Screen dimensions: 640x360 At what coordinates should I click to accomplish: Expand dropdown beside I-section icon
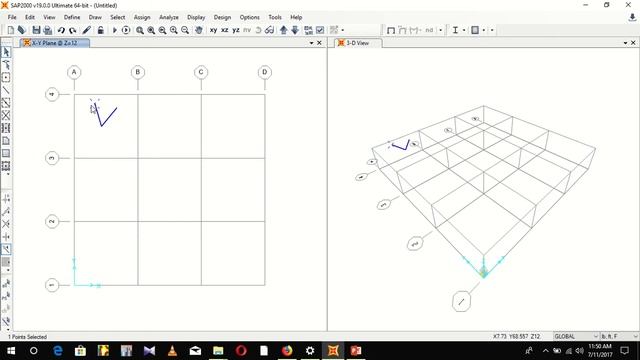click(x=464, y=30)
